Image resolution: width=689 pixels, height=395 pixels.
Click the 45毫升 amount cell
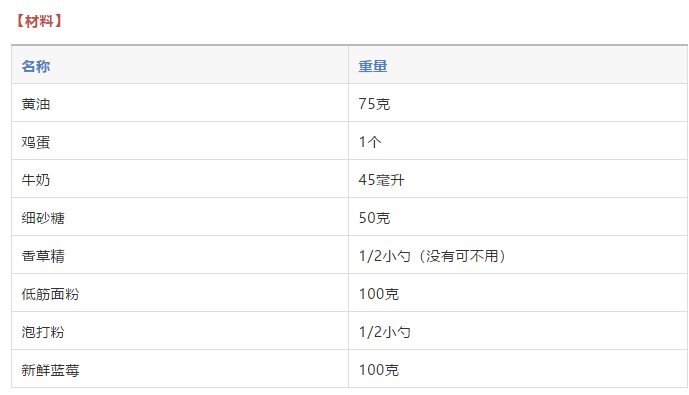click(x=518, y=179)
